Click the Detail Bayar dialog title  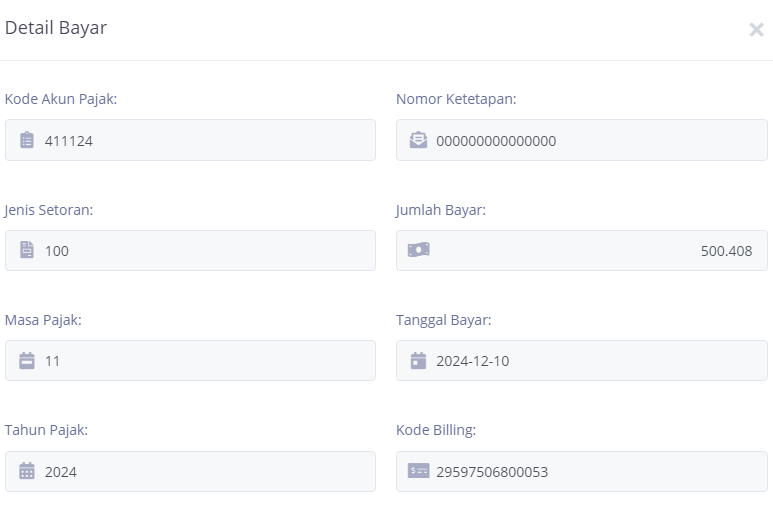pyautogui.click(x=56, y=28)
